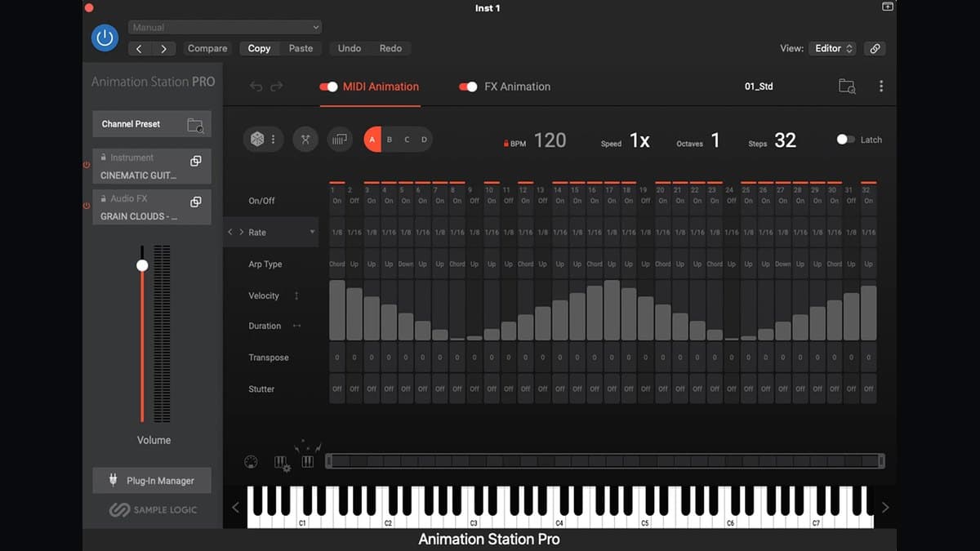Switch to MIDI Animation tab
The image size is (980, 551).
[381, 87]
